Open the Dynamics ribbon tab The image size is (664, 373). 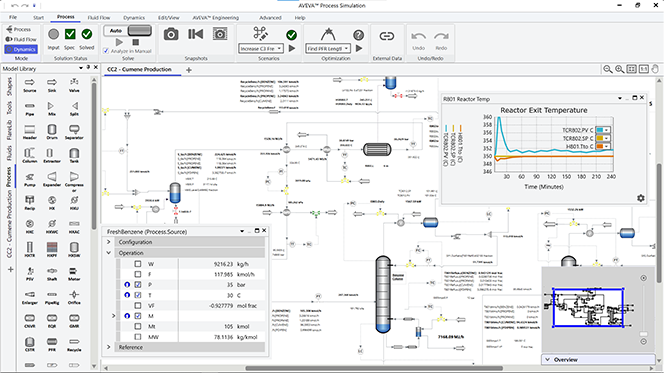[x=134, y=18]
